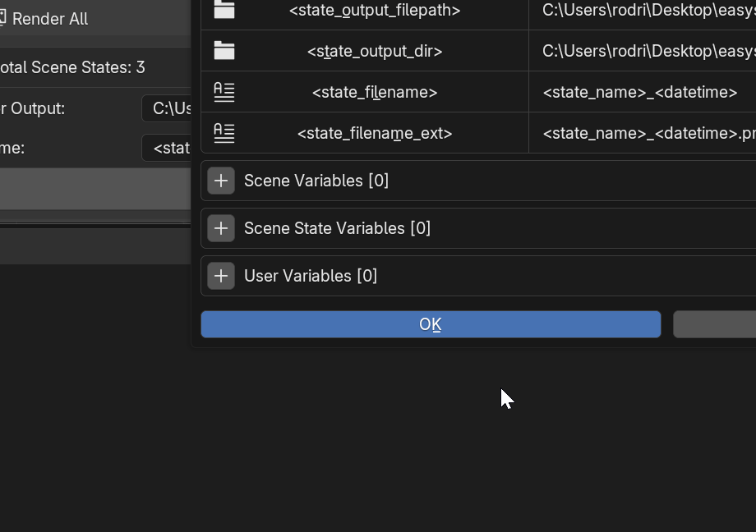Expand the User Variables [0] section
The image size is (756, 532).
click(221, 276)
